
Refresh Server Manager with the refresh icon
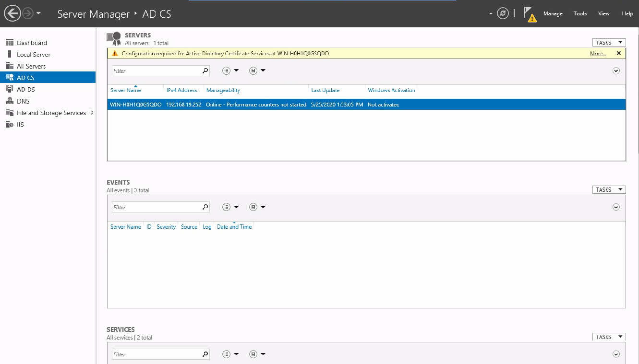click(x=503, y=13)
